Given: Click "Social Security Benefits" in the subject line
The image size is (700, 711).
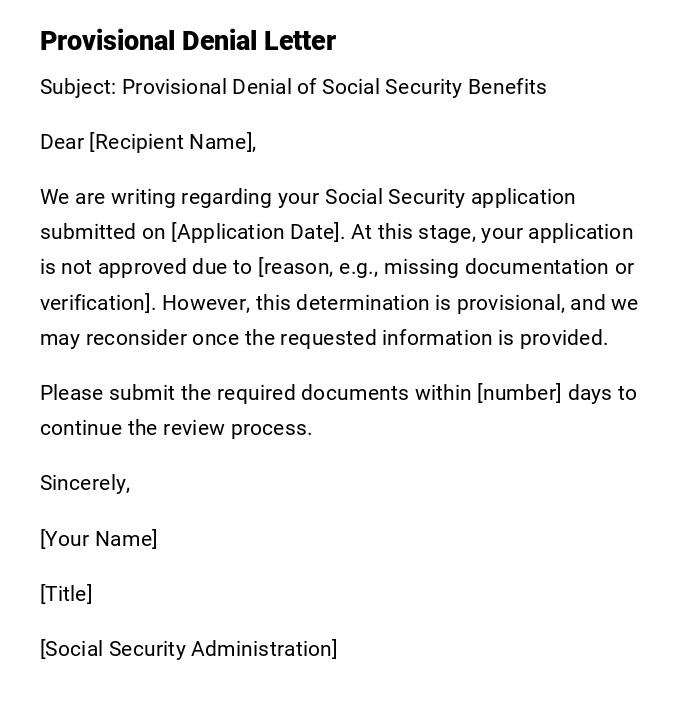Looking at the screenshot, I should click(x=434, y=87).
